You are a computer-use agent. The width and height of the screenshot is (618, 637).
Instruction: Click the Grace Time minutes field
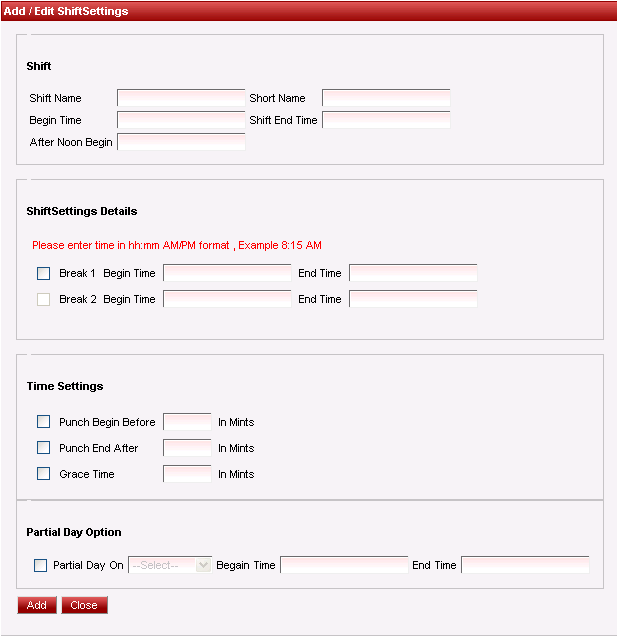click(188, 474)
